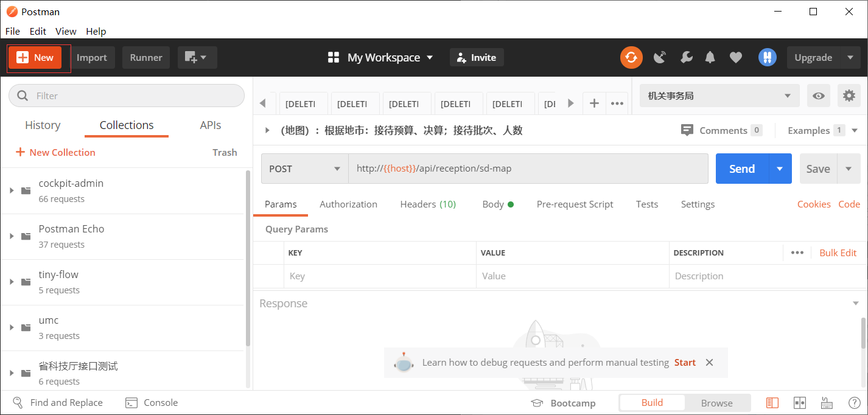Viewport: 868px width, 415px height.
Task: Add a new request tab with plus icon
Action: pos(594,103)
